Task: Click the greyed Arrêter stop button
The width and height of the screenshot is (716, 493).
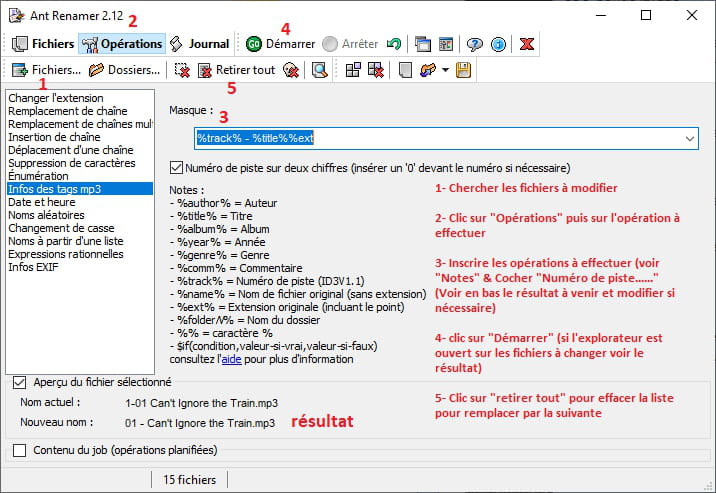Action: pyautogui.click(x=350, y=44)
